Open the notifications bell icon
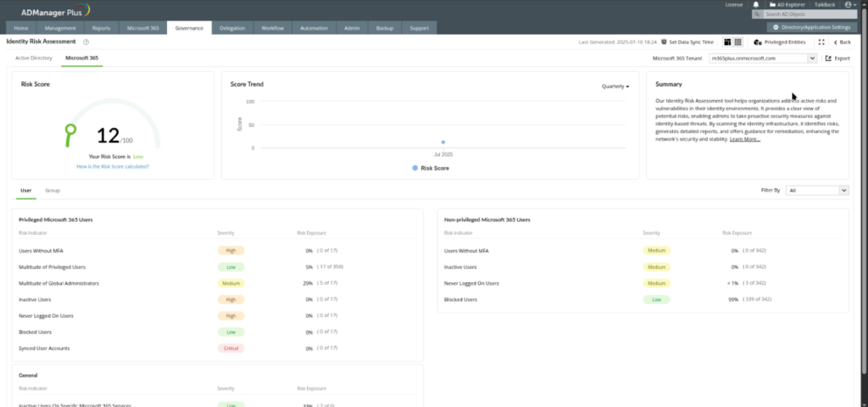868x407 pixels. (x=755, y=5)
